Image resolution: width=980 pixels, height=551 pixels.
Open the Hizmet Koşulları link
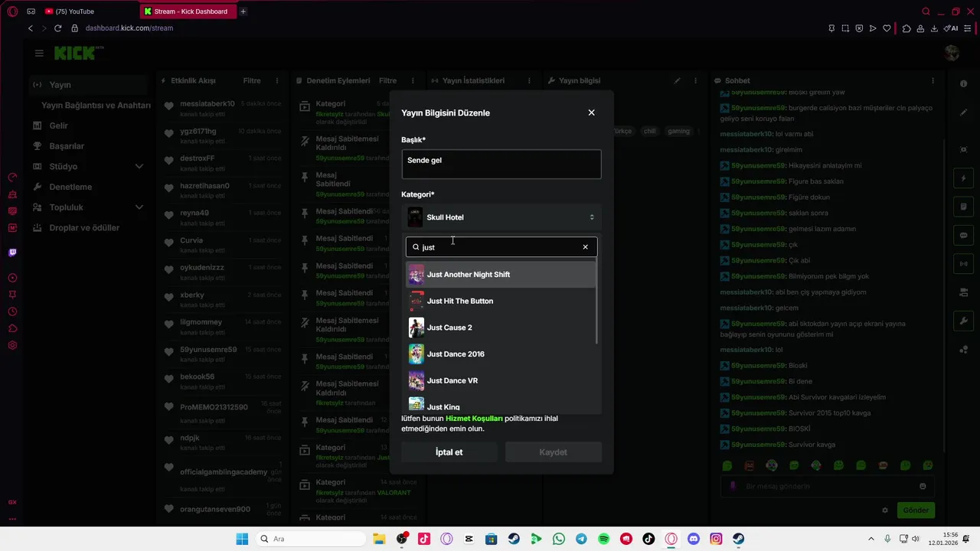coord(474,419)
